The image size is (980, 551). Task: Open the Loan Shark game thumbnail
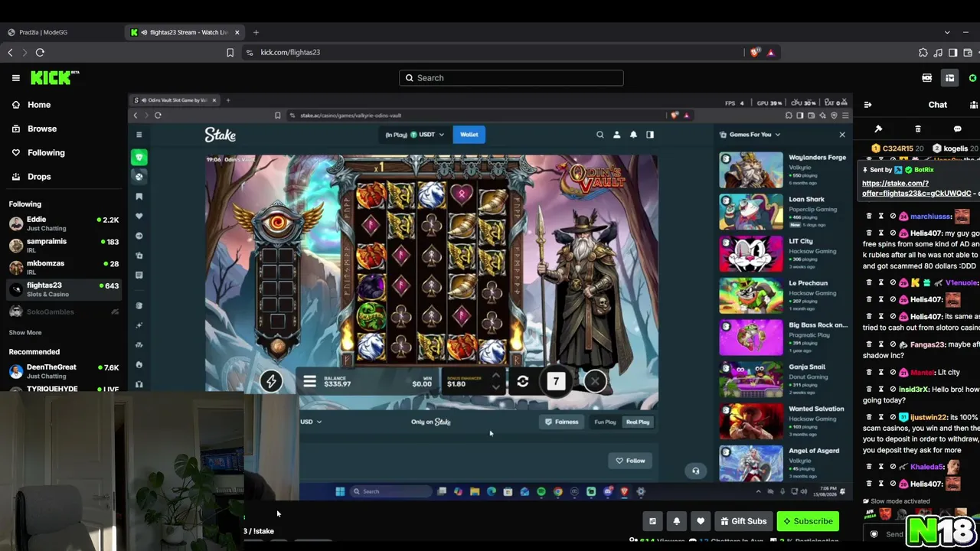coord(751,212)
